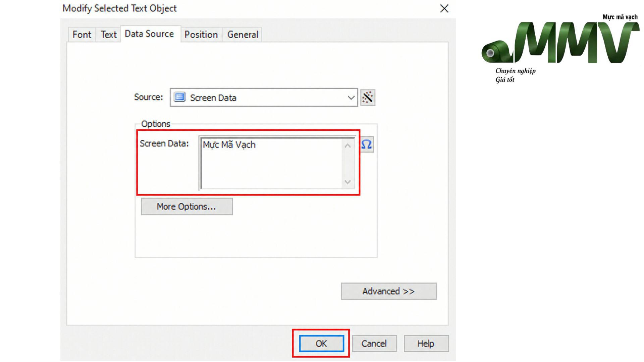Cancel the dialog changes
Screen dimensions: 644x362
[x=374, y=344]
